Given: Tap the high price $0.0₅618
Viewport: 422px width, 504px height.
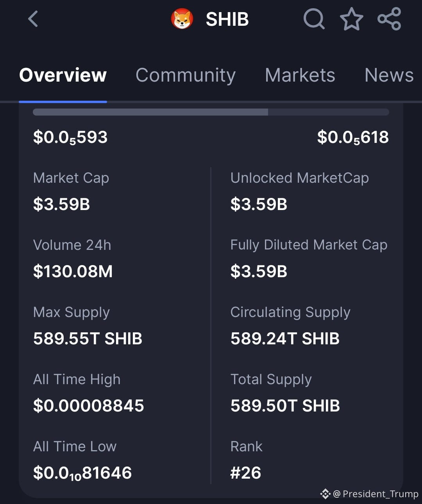Looking at the screenshot, I should click(x=353, y=137).
